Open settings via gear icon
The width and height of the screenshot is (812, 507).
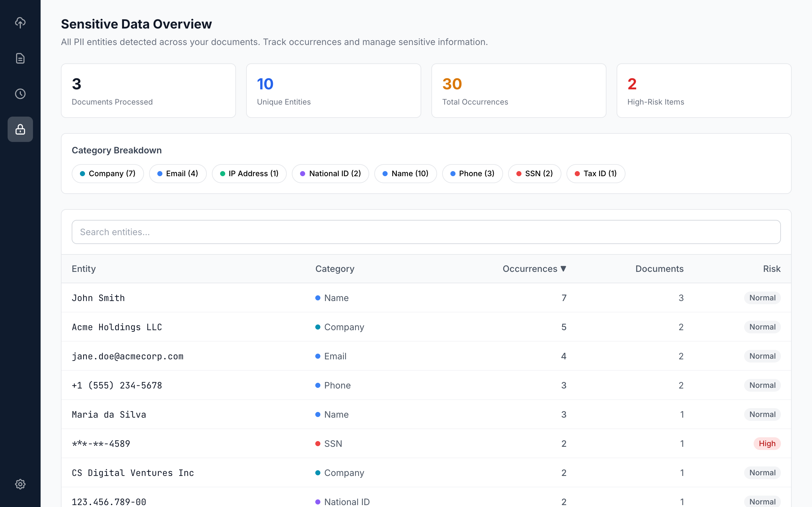pos(20,484)
